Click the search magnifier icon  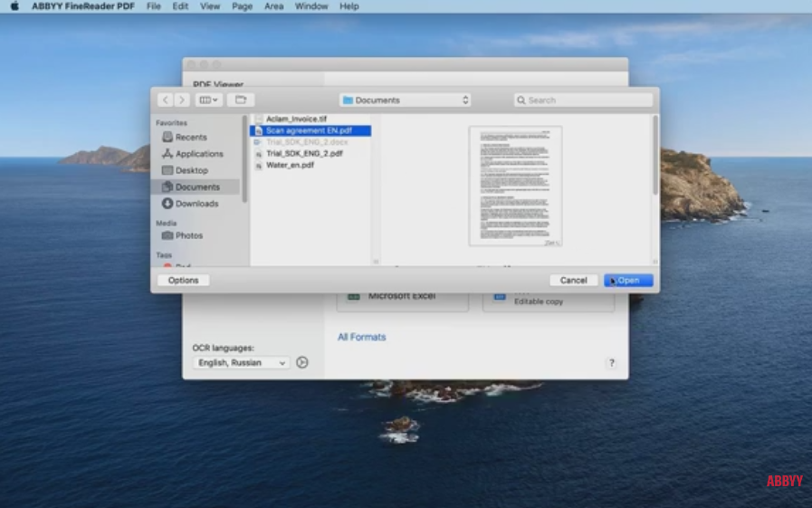point(521,100)
